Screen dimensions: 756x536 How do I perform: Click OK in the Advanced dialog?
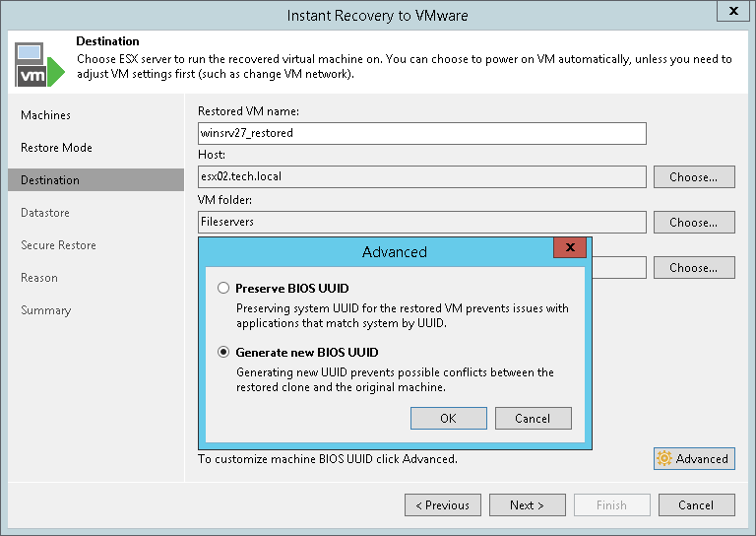click(x=448, y=418)
